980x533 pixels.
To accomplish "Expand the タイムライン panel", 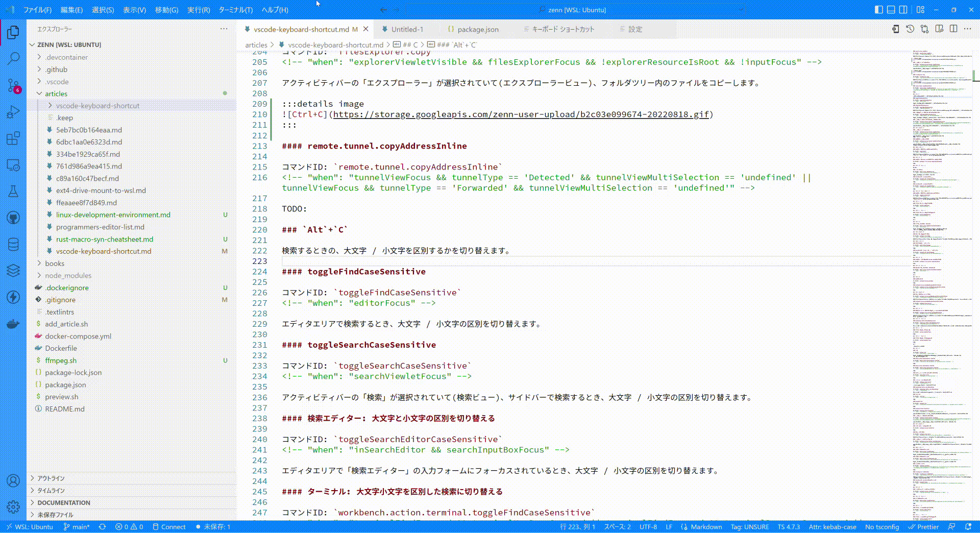I will (132, 491).
